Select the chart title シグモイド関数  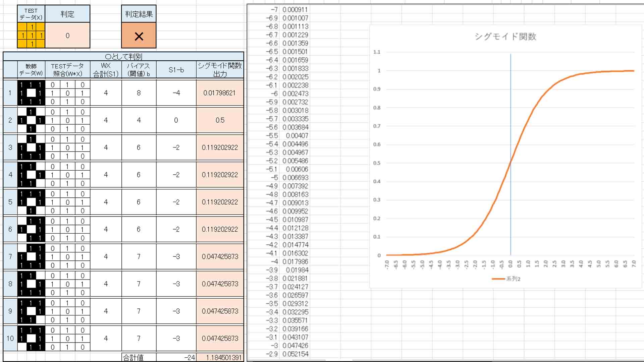(505, 37)
